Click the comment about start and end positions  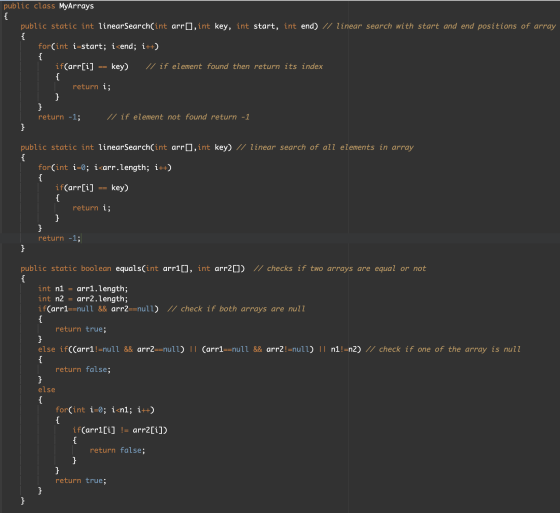click(439, 26)
